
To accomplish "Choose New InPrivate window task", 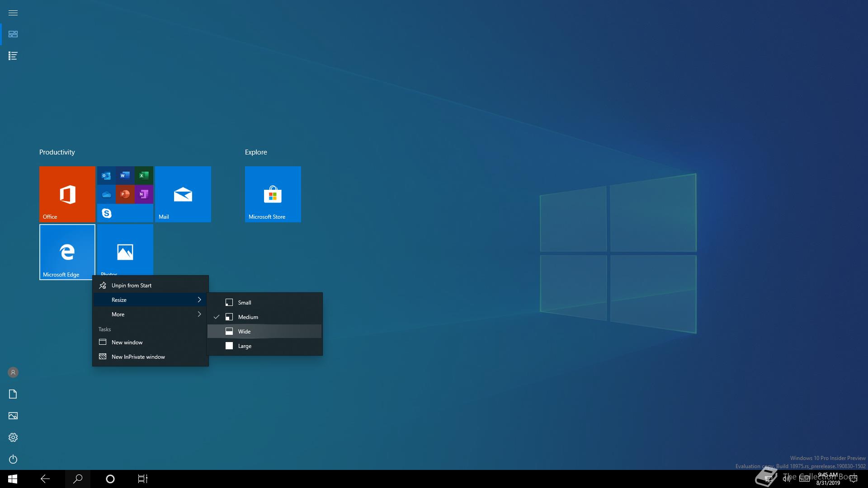I will tap(151, 357).
